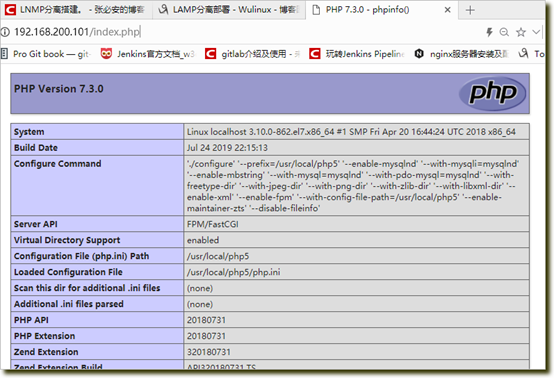The height and width of the screenshot is (378, 554).
Task: Select the 320180731 Zend Extension value
Action: pyautogui.click(x=209, y=352)
